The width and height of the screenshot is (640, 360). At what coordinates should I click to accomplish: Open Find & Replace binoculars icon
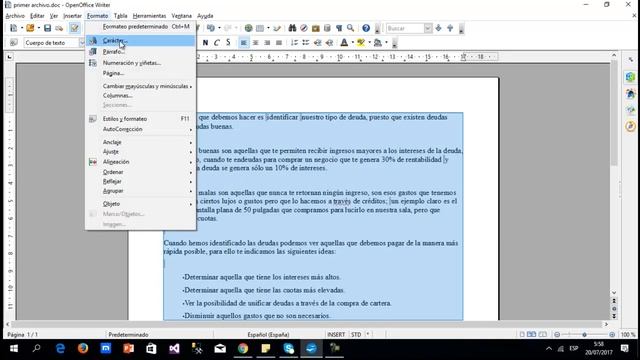click(292, 28)
